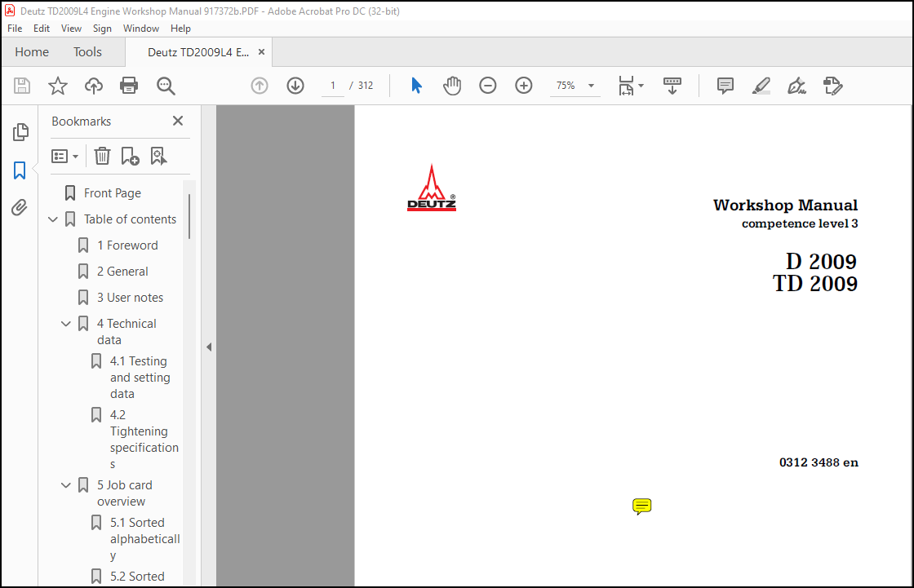The height and width of the screenshot is (588, 914).
Task: Collapse the 4 Technical data bookmark
Action: tap(66, 324)
